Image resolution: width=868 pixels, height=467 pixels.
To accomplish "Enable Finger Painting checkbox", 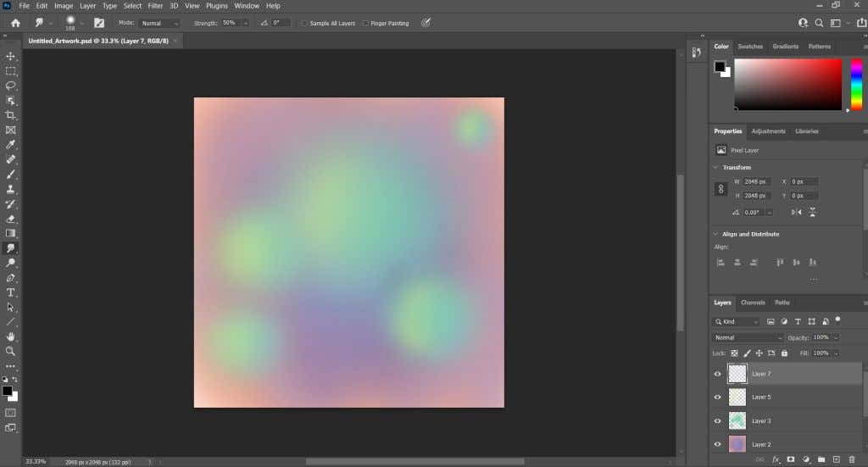I will [365, 24].
